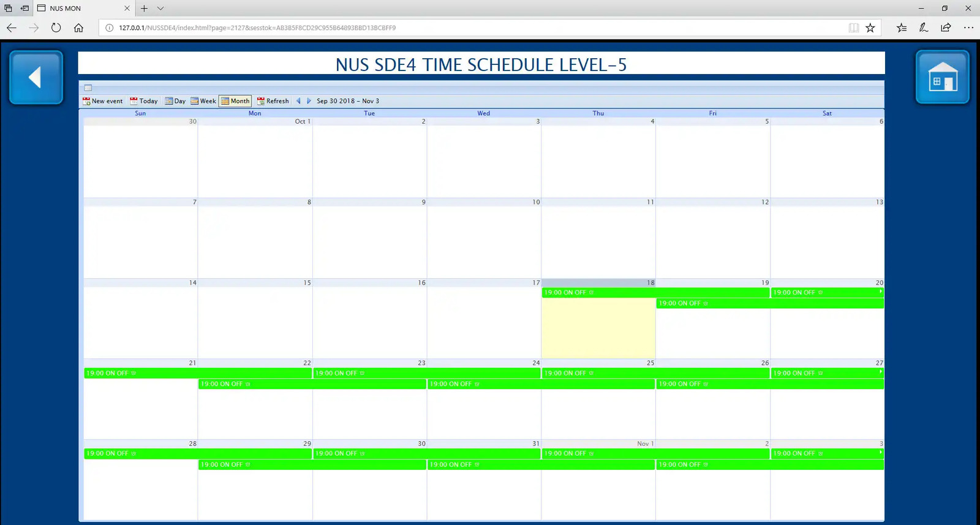This screenshot has width=980, height=525.
Task: Add page to favorites star icon
Action: (870, 28)
